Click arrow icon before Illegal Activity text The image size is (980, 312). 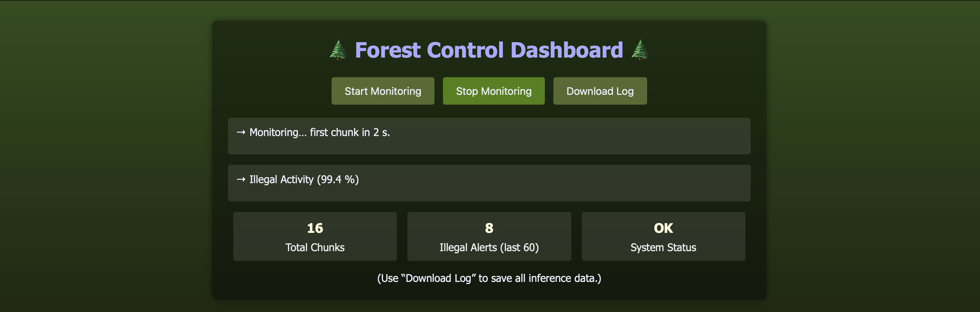241,180
